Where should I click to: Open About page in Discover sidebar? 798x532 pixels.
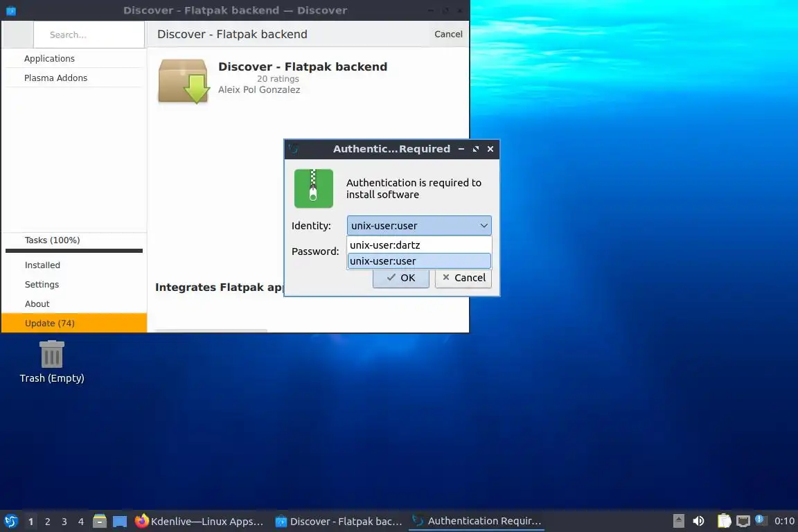(x=74, y=304)
